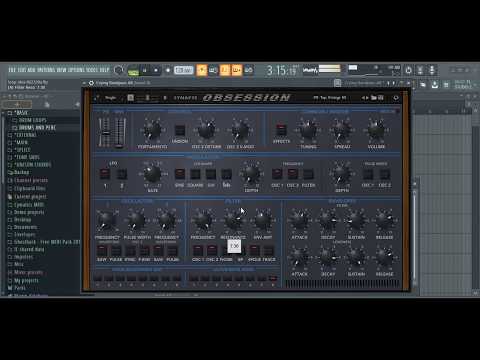This screenshot has width=480, height=360.
Task: Adjust the Portamento knob
Action: tap(152, 130)
